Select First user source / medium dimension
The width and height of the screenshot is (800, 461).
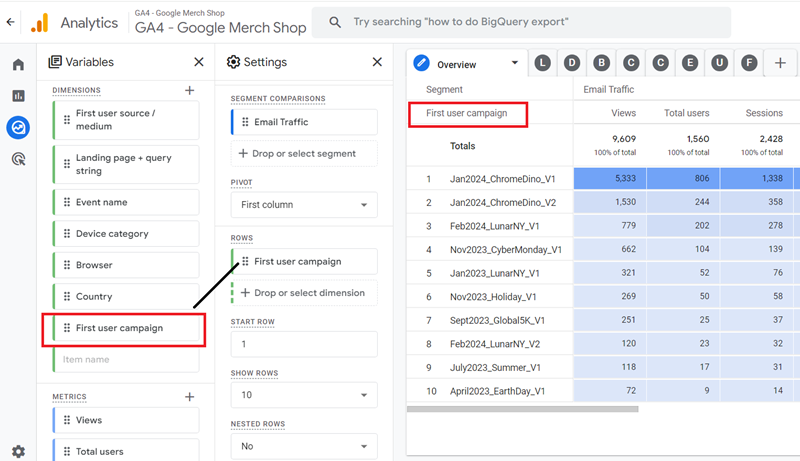(x=126, y=120)
